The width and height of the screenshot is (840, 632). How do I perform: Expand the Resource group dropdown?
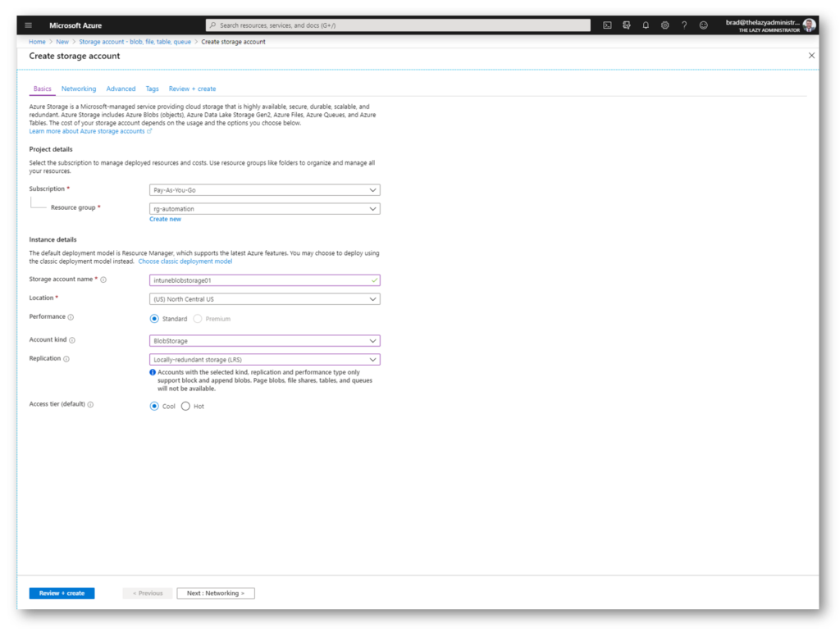point(265,209)
